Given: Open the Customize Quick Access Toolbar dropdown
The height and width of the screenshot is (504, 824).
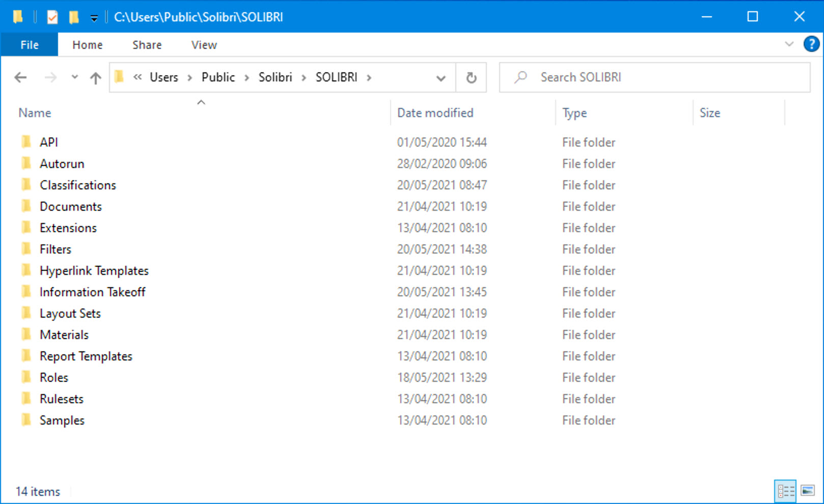Looking at the screenshot, I should [x=94, y=18].
